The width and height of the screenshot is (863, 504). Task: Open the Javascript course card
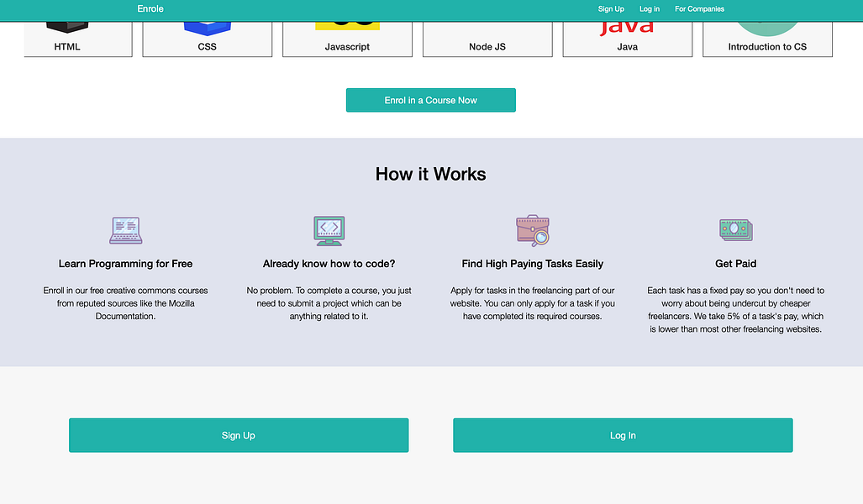pos(347,39)
